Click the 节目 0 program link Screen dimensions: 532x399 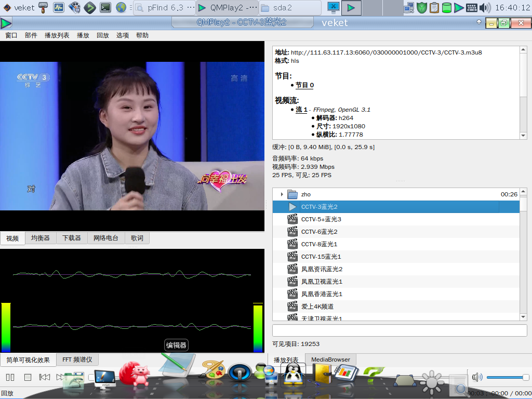[x=304, y=85]
